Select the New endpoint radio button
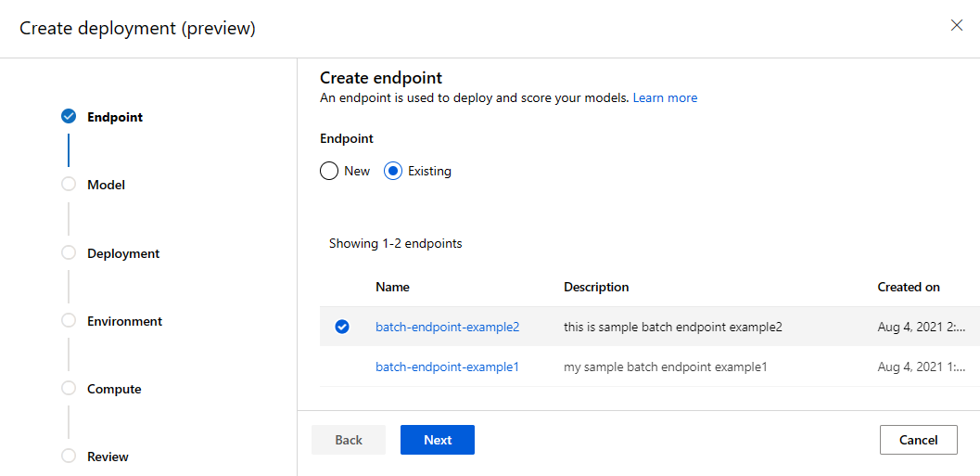The width and height of the screenshot is (980, 476). pyautogui.click(x=329, y=171)
